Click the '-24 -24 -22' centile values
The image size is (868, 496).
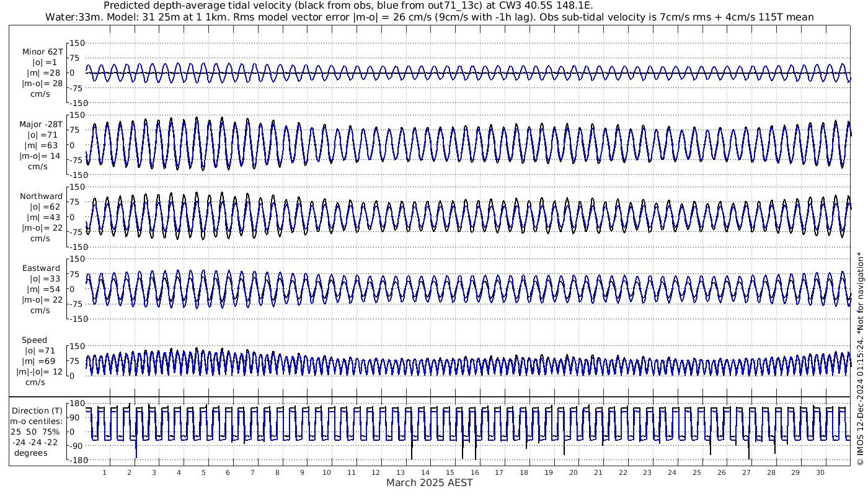(x=35, y=443)
